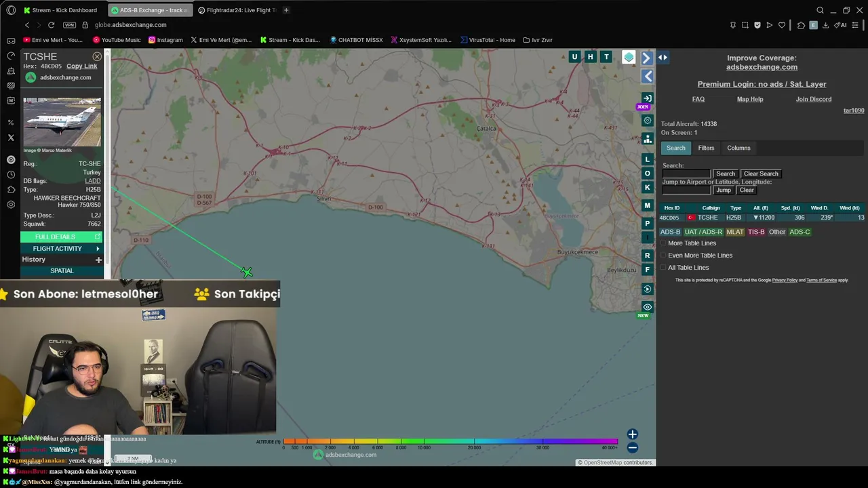Toggle the M map option

(x=647, y=205)
